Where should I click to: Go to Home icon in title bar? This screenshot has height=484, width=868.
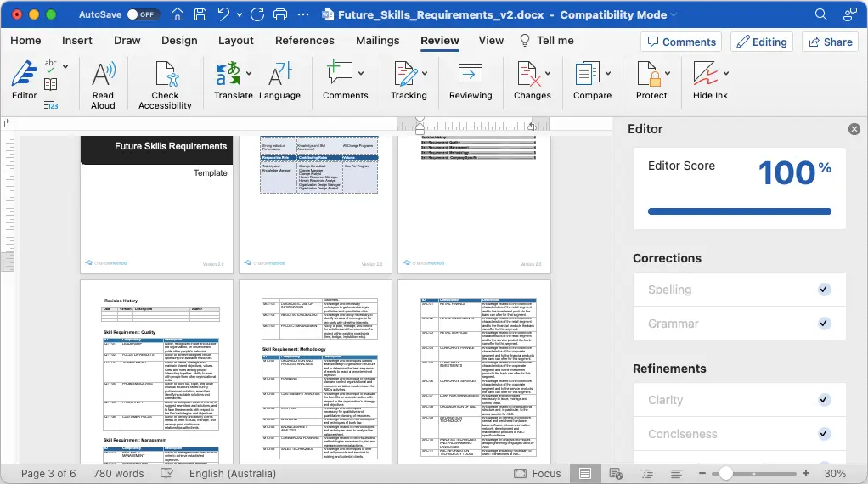click(x=178, y=14)
